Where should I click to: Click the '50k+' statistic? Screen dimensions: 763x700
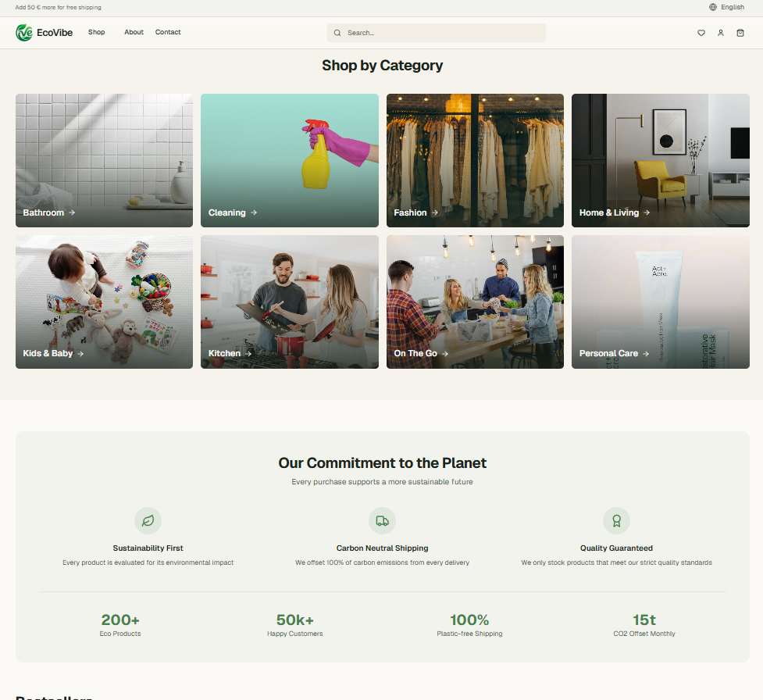click(x=295, y=620)
